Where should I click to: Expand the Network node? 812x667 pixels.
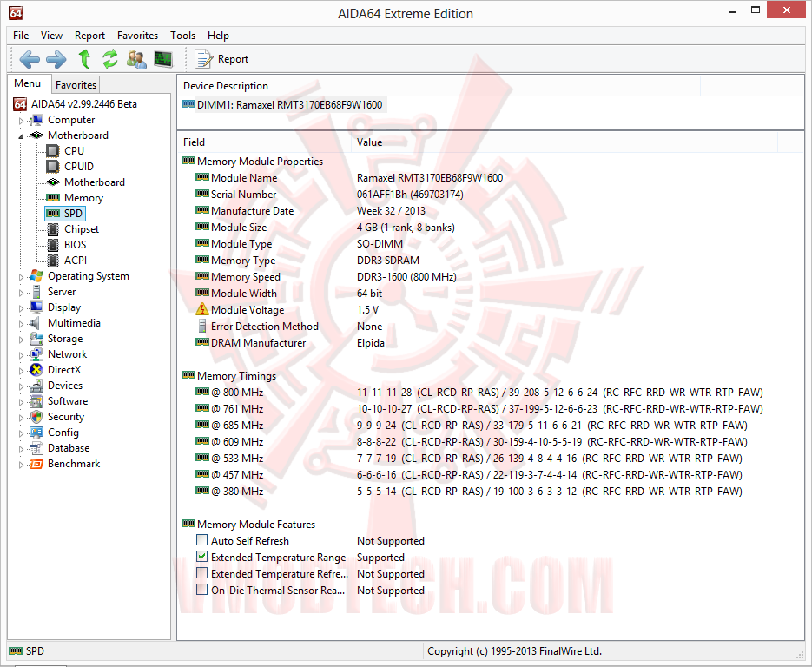(x=21, y=355)
